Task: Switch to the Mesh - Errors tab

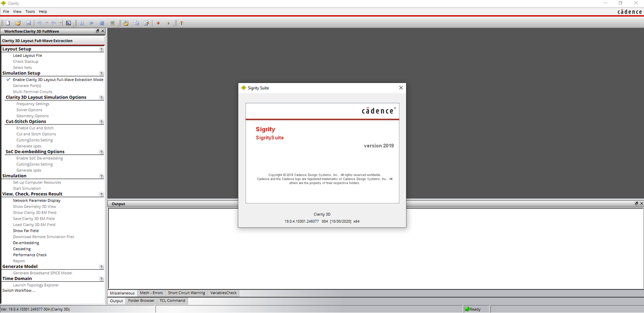Action: pos(151,293)
